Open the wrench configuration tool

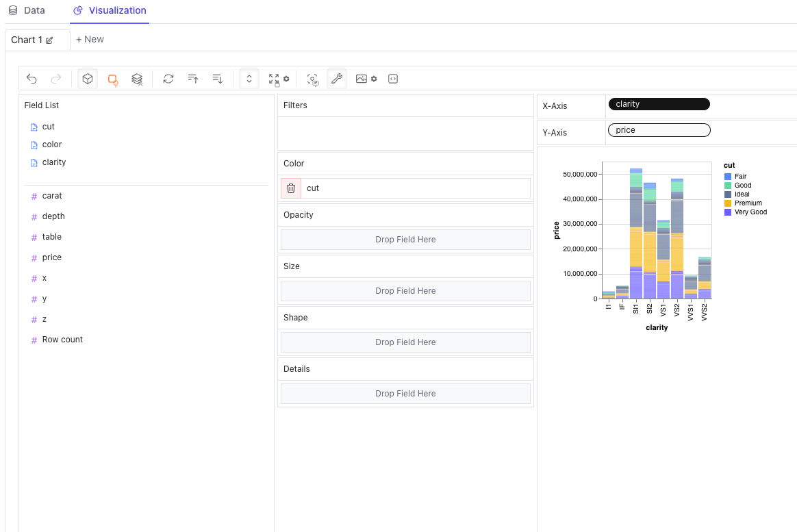(336, 79)
